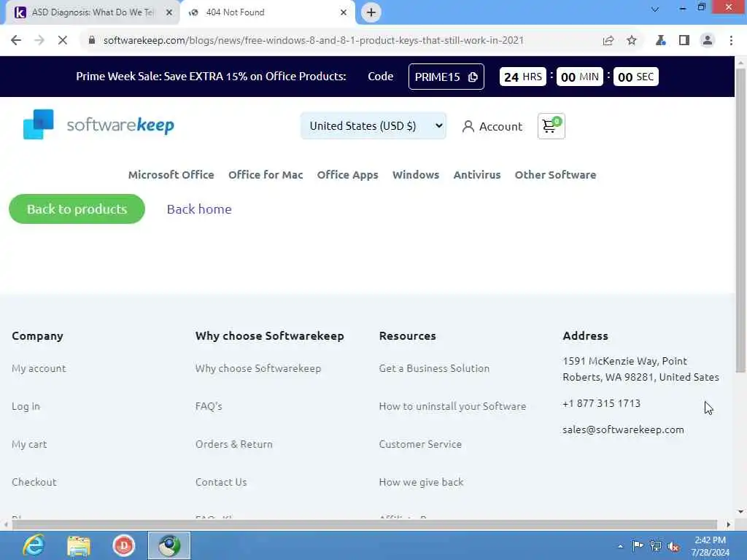Toggle the browser side panel icon
Image resolution: width=747 pixels, height=560 pixels.
(x=684, y=41)
